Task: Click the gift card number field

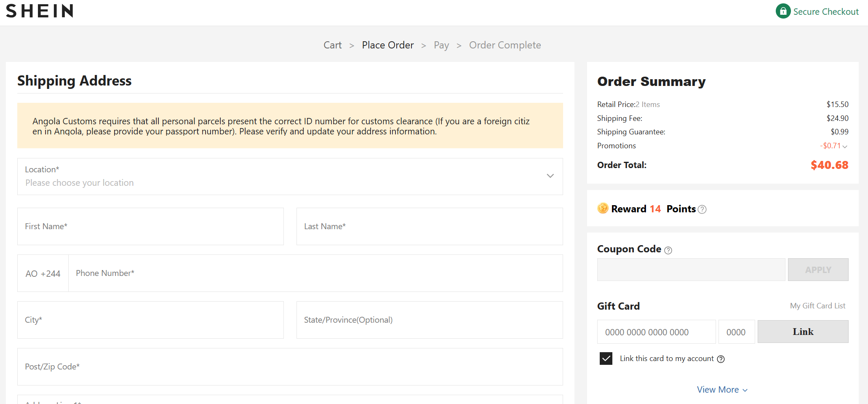Action: click(x=656, y=332)
